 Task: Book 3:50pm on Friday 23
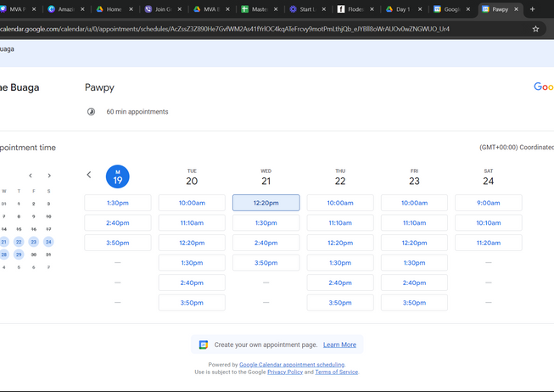[415, 303]
